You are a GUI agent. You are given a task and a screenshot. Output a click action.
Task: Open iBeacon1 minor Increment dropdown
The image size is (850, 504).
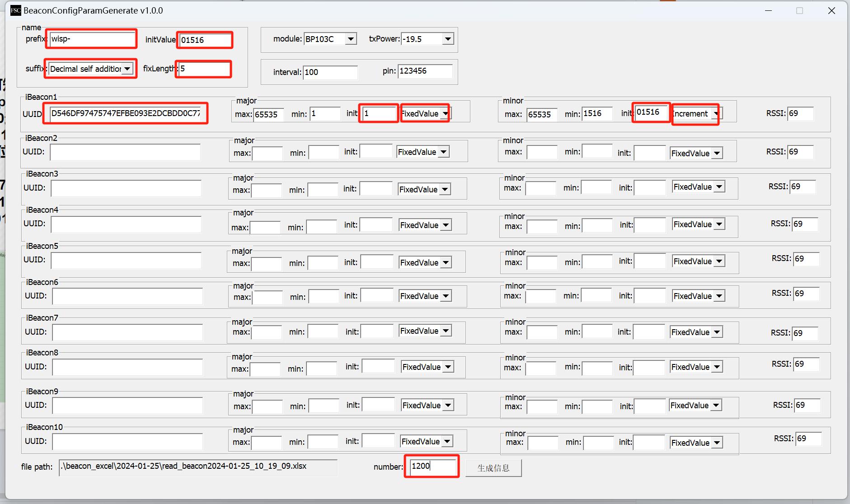(716, 114)
